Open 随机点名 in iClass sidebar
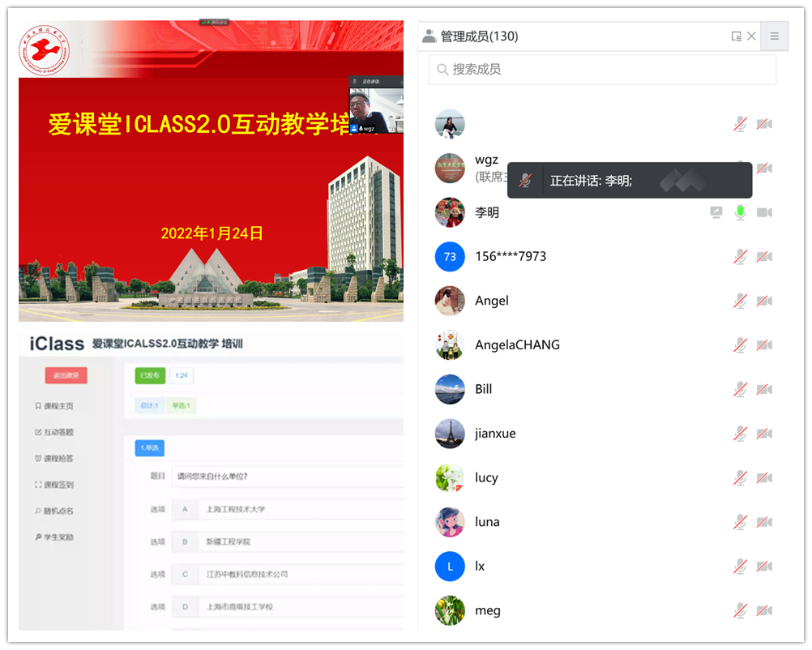The width and height of the screenshot is (812, 650). point(54,511)
